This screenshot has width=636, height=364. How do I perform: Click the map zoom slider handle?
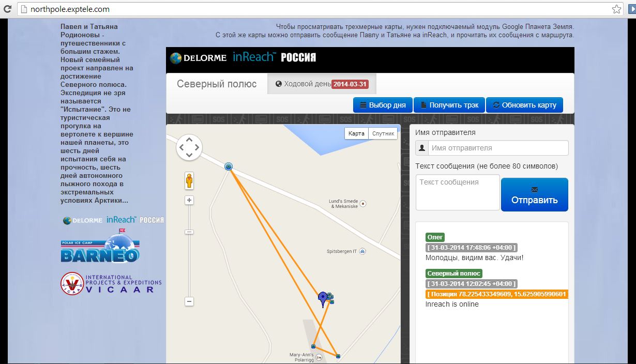coord(189,232)
